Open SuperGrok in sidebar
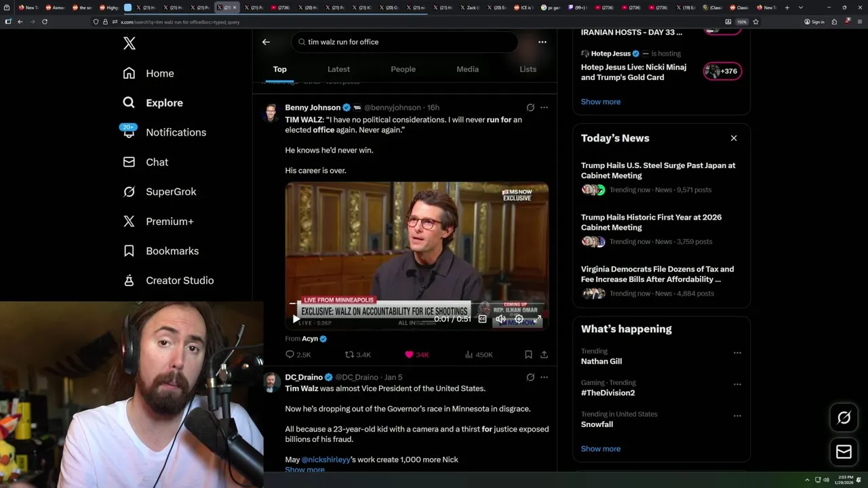Viewport: 868px width, 488px height. point(159,192)
